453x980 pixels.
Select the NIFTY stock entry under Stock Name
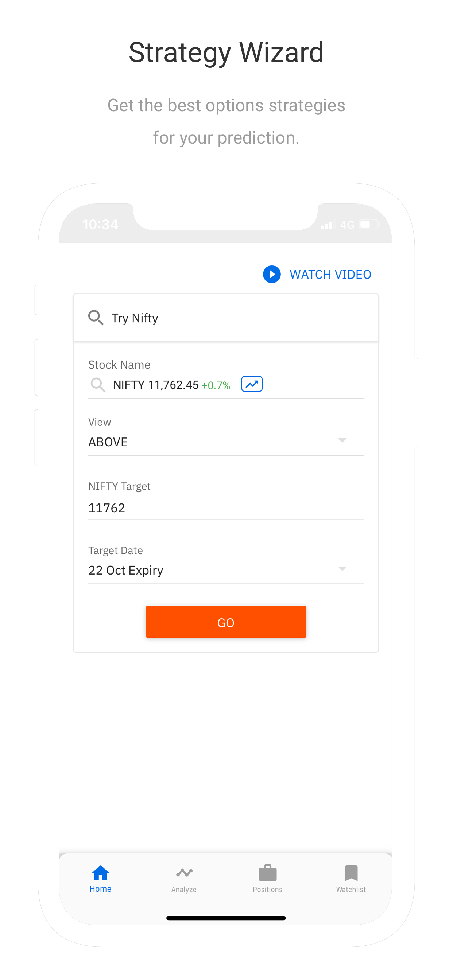point(171,385)
